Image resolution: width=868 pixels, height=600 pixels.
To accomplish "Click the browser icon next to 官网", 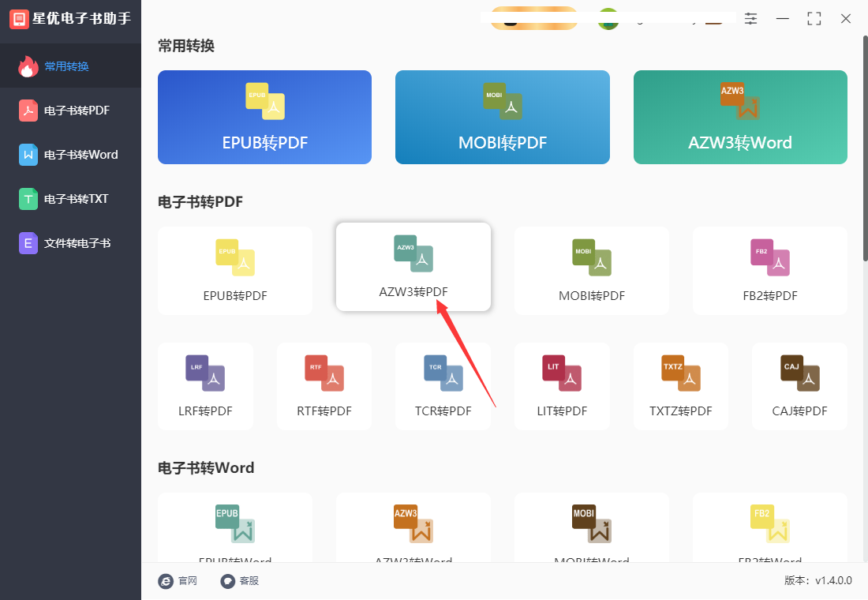I will (x=166, y=581).
